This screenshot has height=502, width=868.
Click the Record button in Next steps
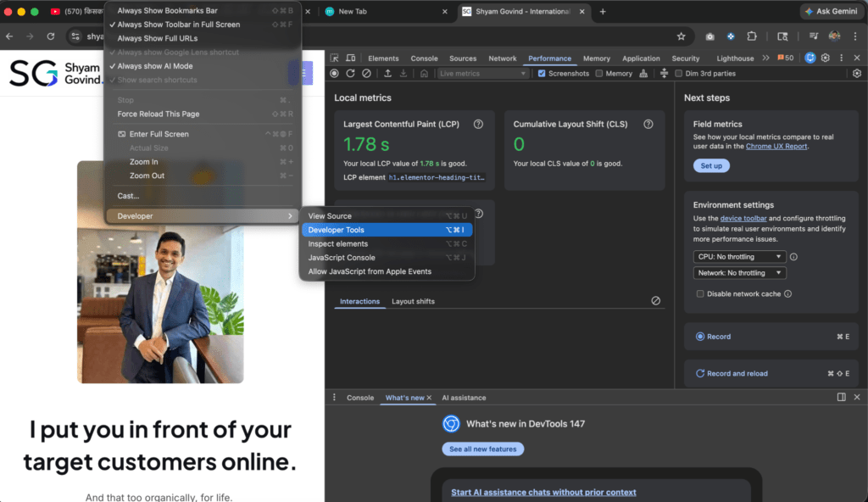point(771,337)
